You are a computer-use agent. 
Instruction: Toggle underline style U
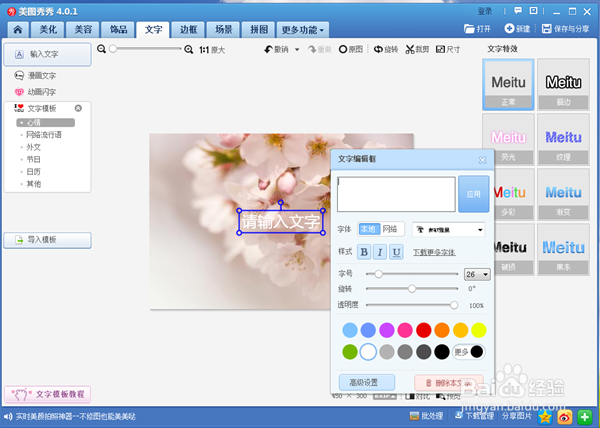[x=396, y=252]
